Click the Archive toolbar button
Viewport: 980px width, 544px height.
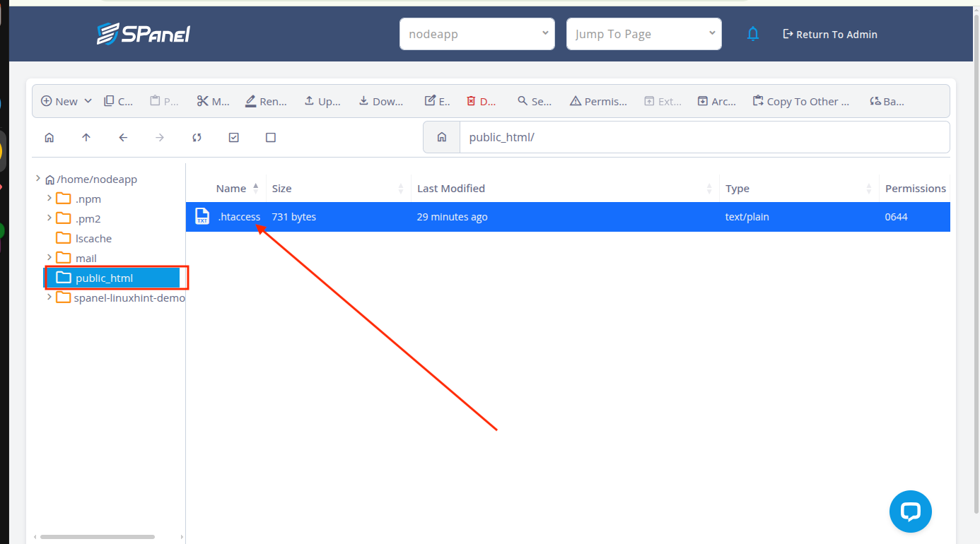coord(716,101)
